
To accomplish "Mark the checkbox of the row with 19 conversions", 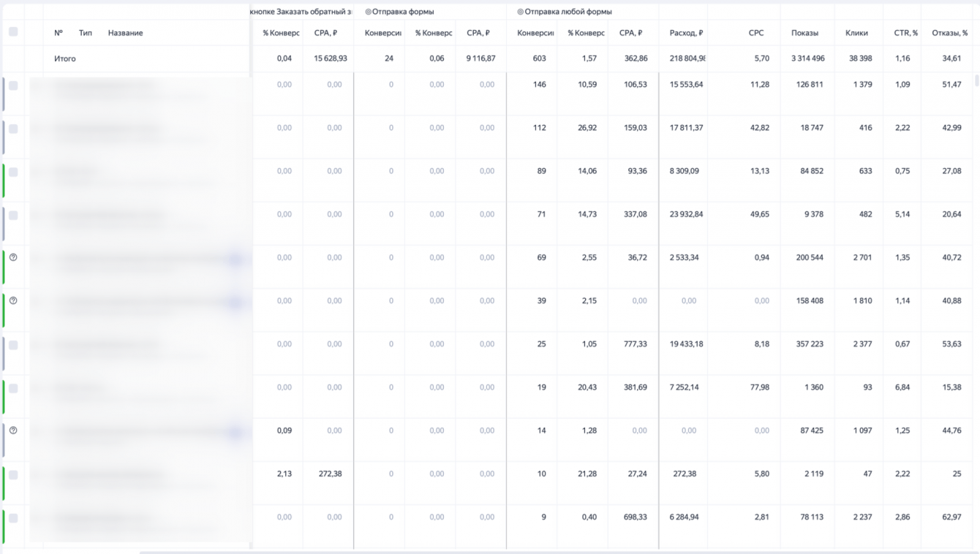I will (13, 388).
